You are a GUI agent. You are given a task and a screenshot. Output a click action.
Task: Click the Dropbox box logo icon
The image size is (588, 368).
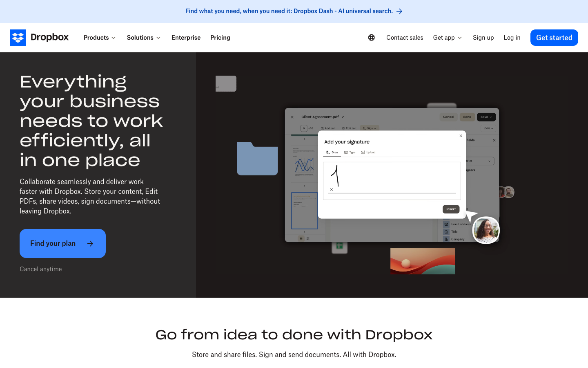point(18,38)
